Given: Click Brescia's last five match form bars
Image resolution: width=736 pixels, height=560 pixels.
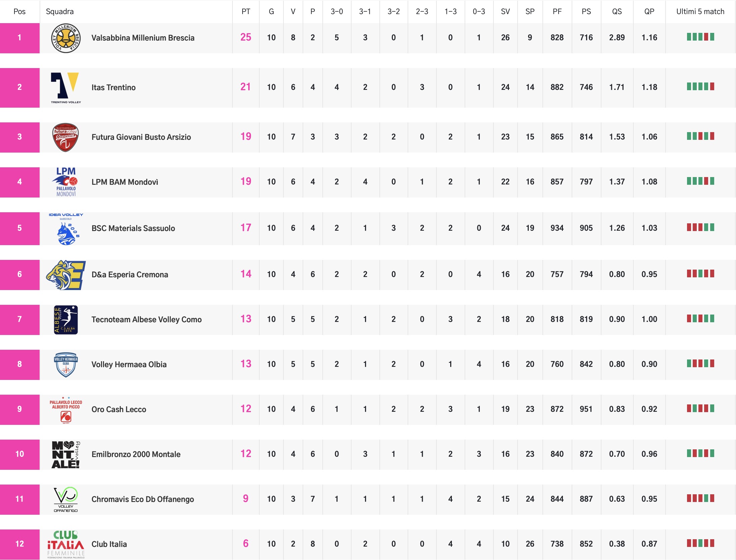Looking at the screenshot, I should pos(700,37).
